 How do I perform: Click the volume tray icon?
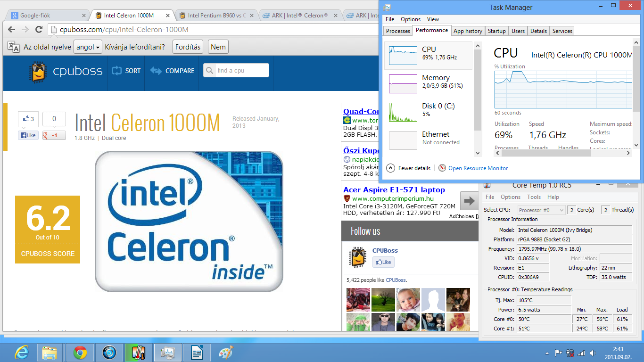click(593, 353)
